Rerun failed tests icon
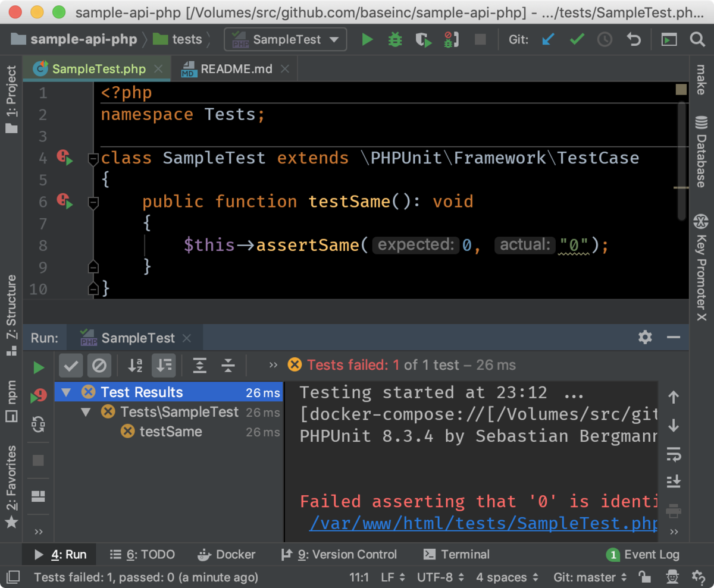Viewport: 714px width, 588px height. [39, 396]
